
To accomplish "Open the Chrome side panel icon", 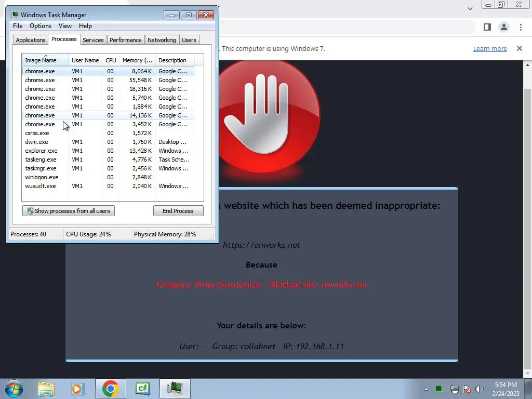I will point(487,27).
